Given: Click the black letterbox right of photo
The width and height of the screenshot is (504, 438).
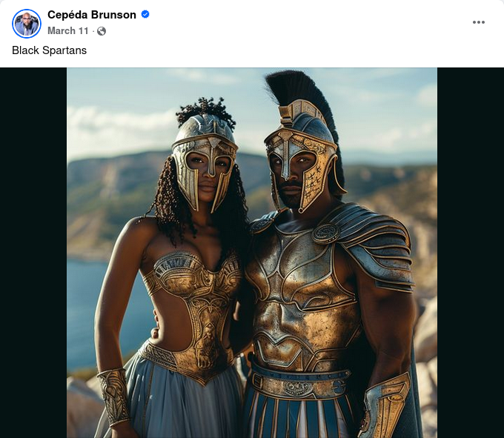Looking at the screenshot, I should pyautogui.click(x=471, y=253).
